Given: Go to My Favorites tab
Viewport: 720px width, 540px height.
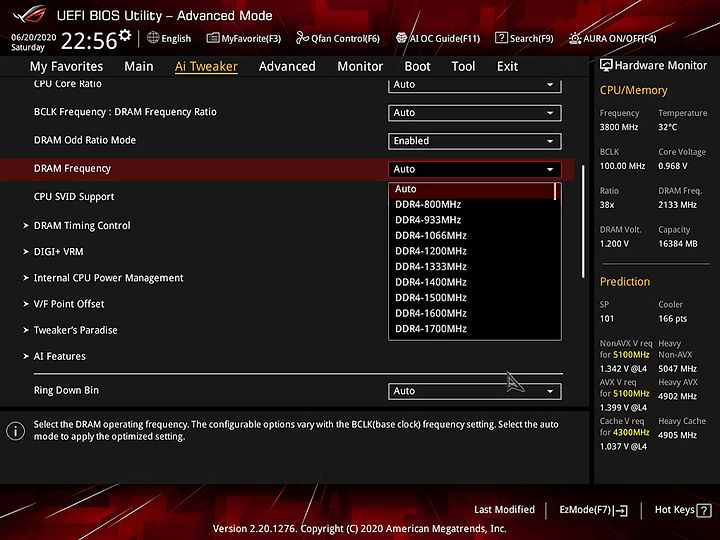Looking at the screenshot, I should point(67,67).
